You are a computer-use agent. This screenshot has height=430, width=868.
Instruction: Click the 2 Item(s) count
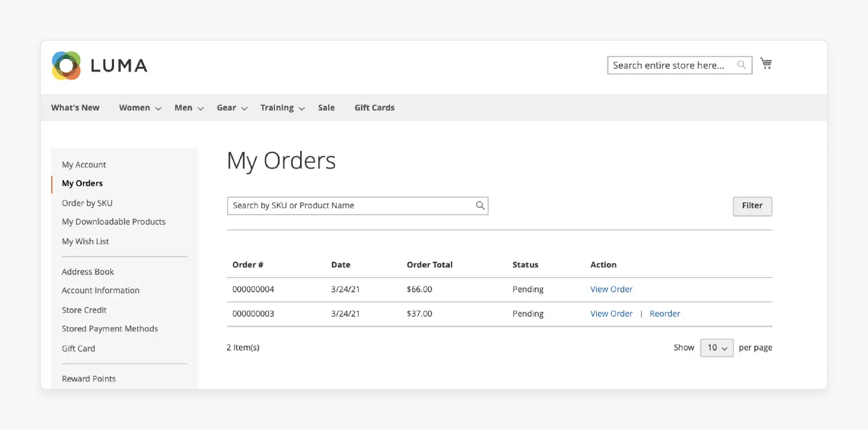(x=243, y=347)
